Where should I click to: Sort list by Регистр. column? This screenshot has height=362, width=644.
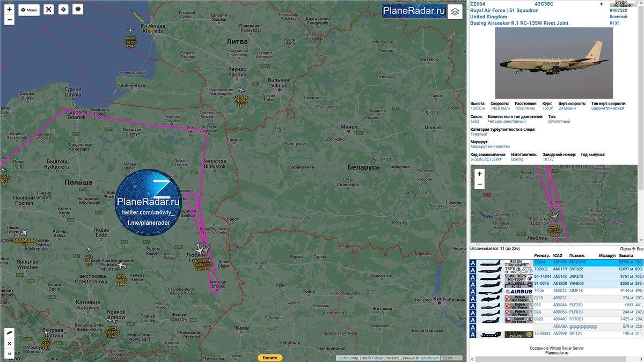[x=542, y=256]
